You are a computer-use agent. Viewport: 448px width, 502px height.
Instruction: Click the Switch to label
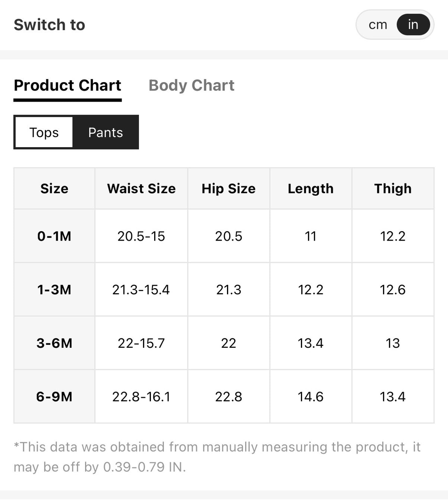[49, 25]
